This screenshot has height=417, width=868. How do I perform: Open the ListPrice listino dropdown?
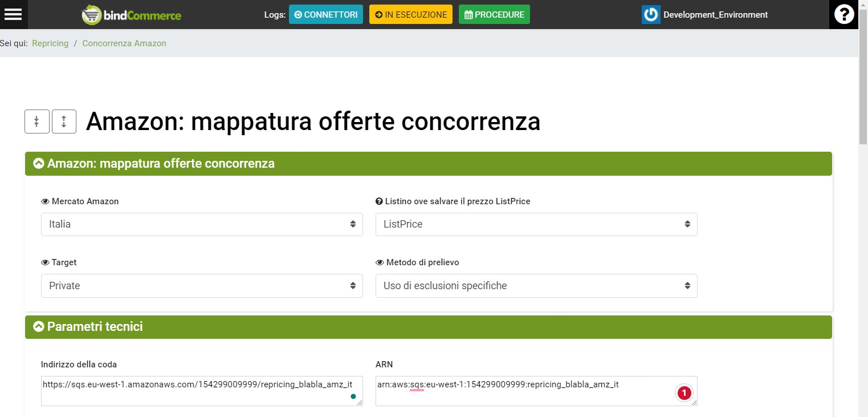536,224
